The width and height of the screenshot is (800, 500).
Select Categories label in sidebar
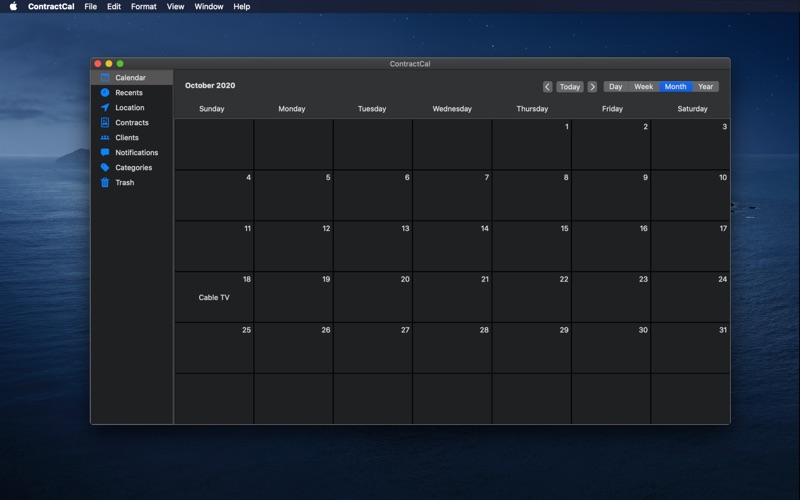[x=133, y=167]
